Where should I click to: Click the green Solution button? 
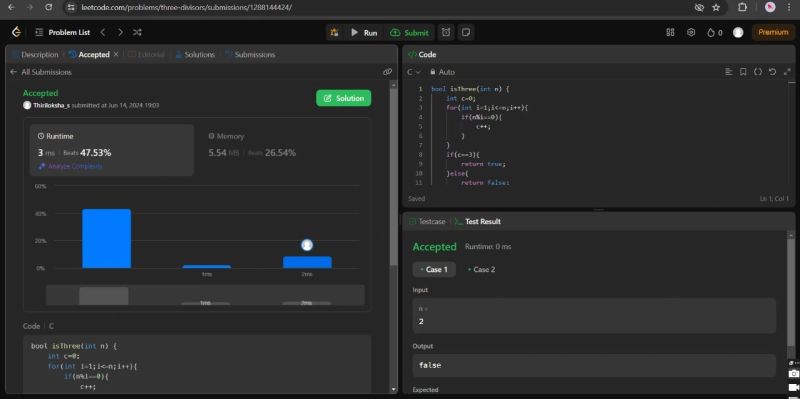(x=343, y=98)
